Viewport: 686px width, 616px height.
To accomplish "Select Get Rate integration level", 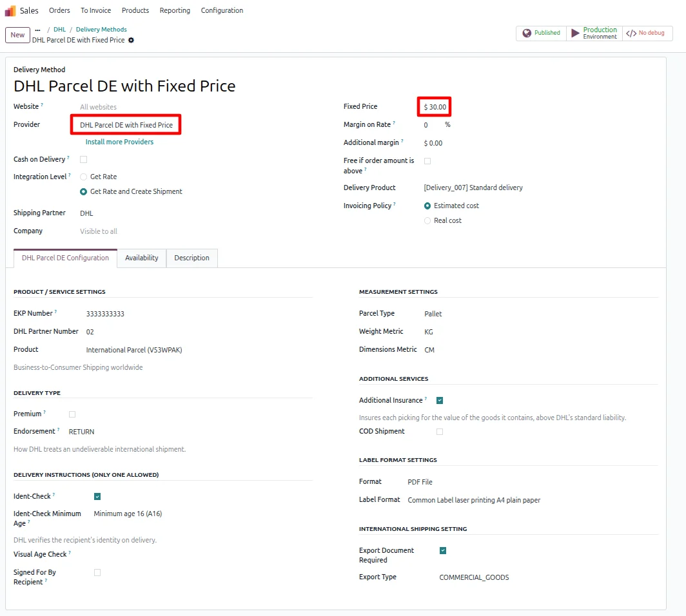I will [84, 177].
